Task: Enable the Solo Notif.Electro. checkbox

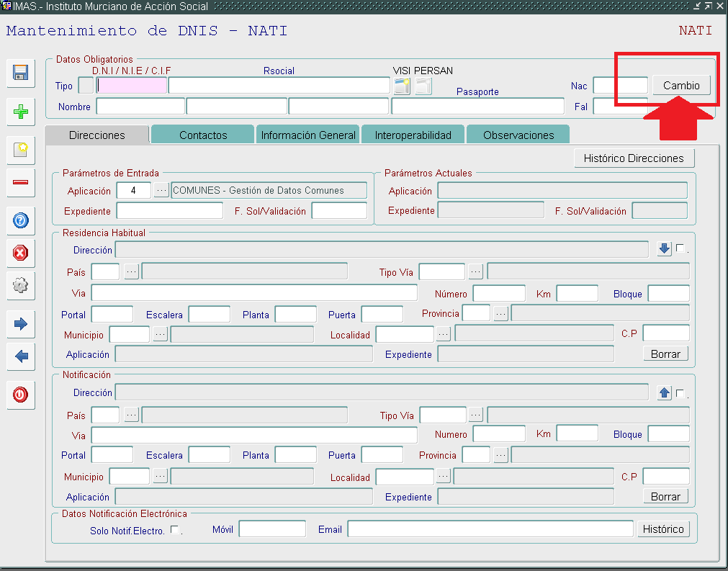Action: tap(174, 530)
